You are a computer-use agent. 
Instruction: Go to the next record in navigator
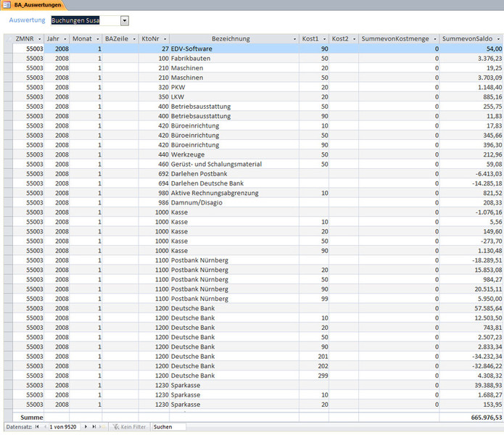pos(86,426)
